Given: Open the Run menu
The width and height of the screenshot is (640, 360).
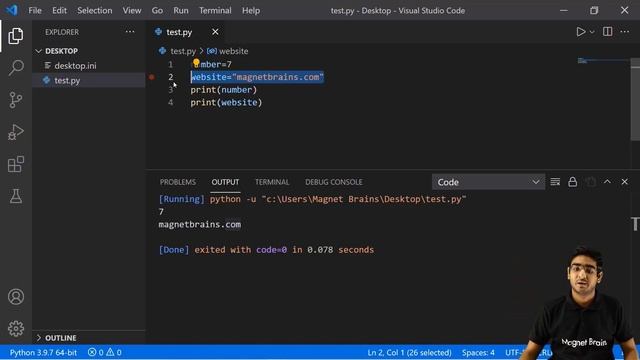Looking at the screenshot, I should pyautogui.click(x=181, y=11).
